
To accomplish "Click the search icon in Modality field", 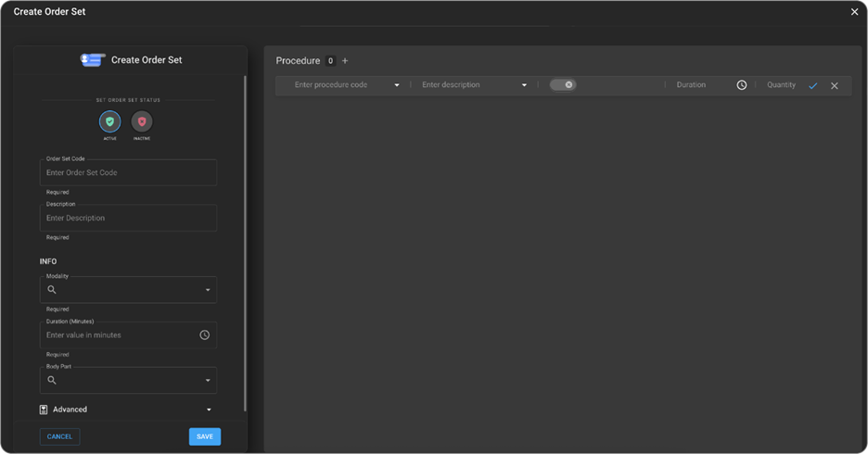I will pos(52,290).
